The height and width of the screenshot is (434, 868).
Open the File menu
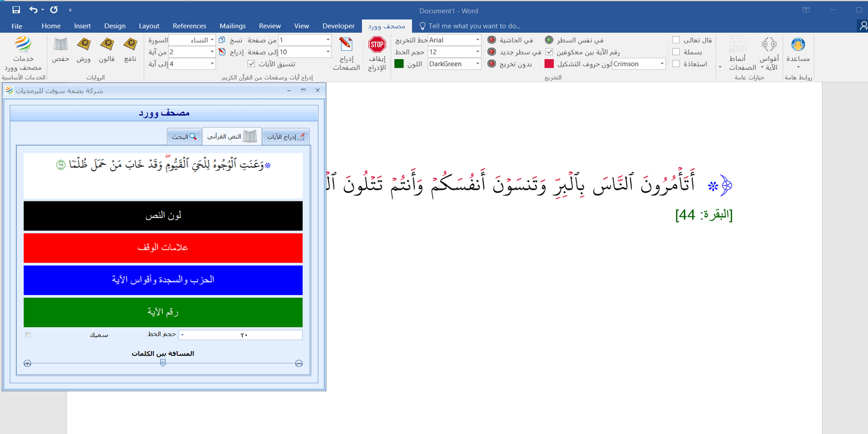coord(17,26)
